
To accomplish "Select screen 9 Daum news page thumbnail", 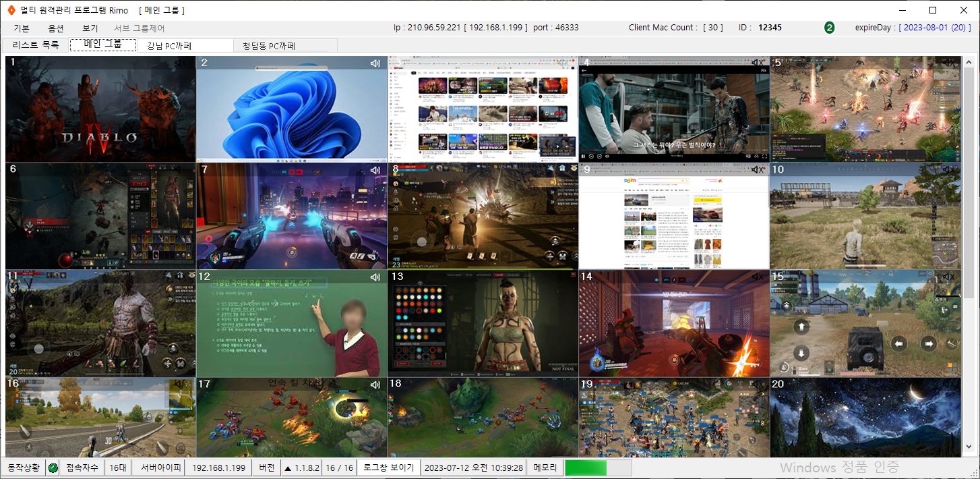I will tap(674, 216).
